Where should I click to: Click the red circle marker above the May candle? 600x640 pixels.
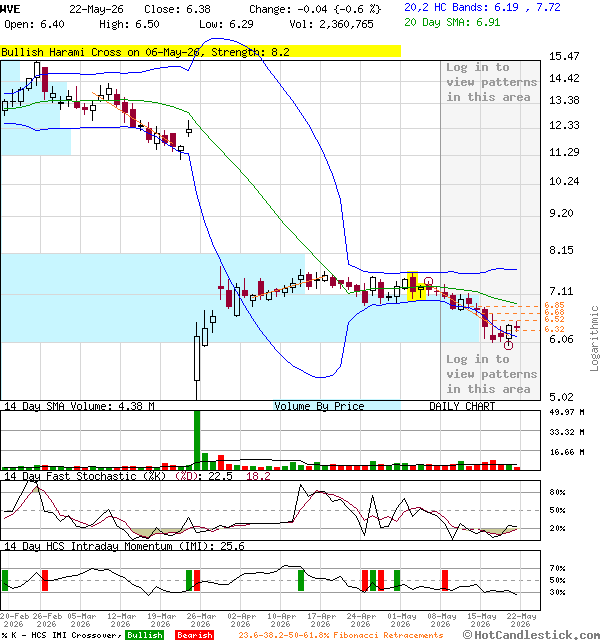(428, 281)
